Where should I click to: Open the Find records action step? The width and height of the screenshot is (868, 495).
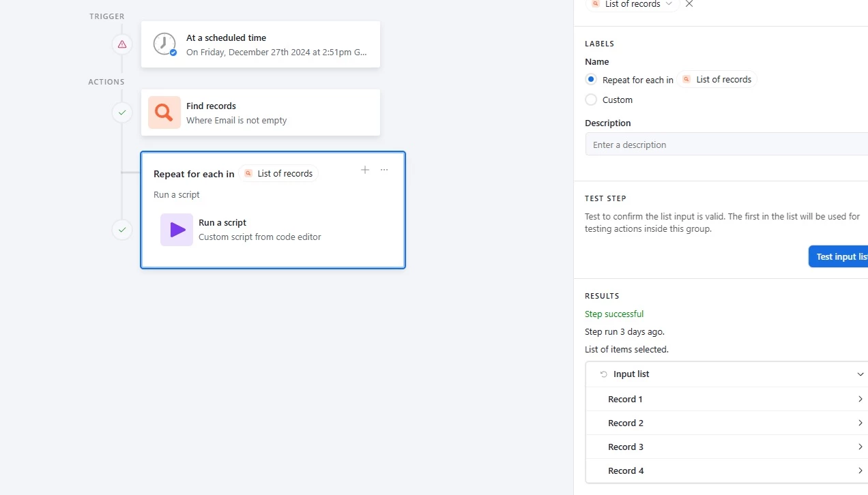[261, 112]
